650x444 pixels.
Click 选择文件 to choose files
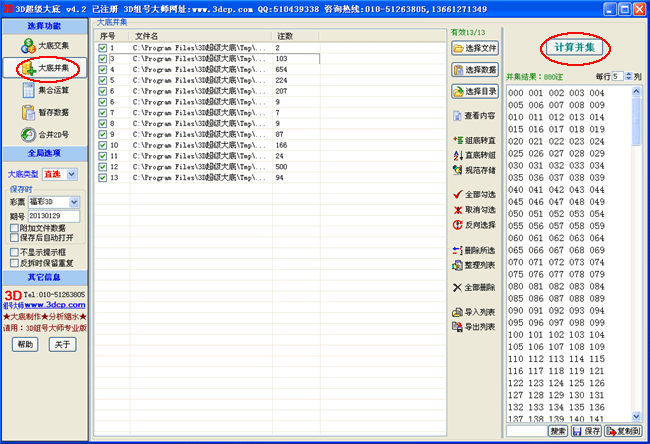475,48
